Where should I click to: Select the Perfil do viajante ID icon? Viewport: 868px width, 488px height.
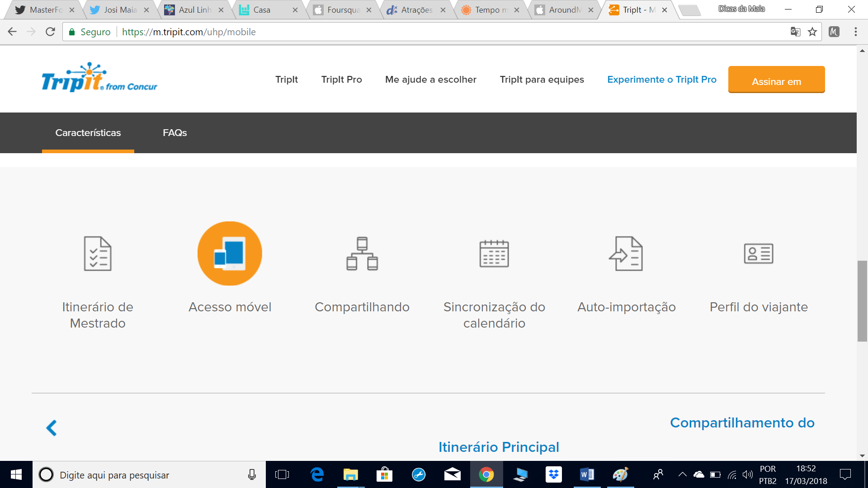click(759, 253)
